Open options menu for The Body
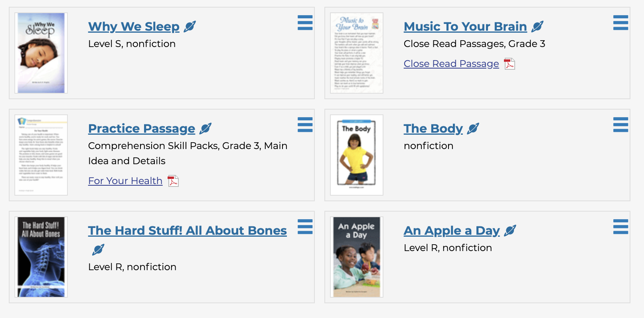 tap(620, 125)
